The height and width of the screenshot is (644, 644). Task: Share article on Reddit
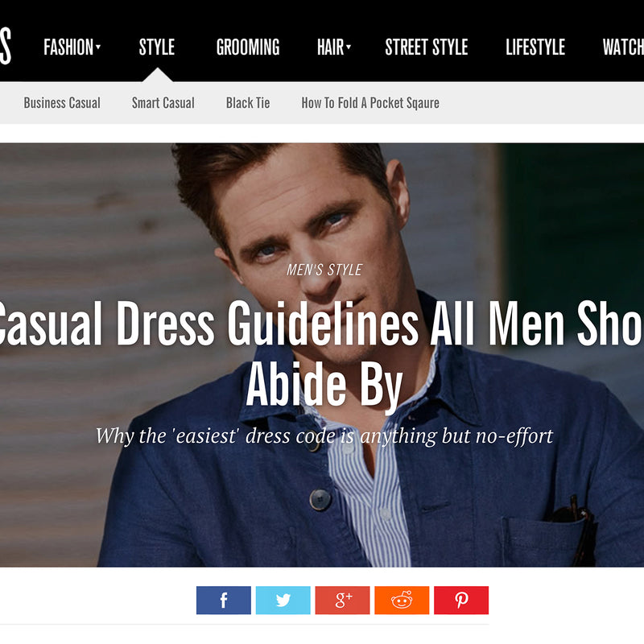coord(402,600)
